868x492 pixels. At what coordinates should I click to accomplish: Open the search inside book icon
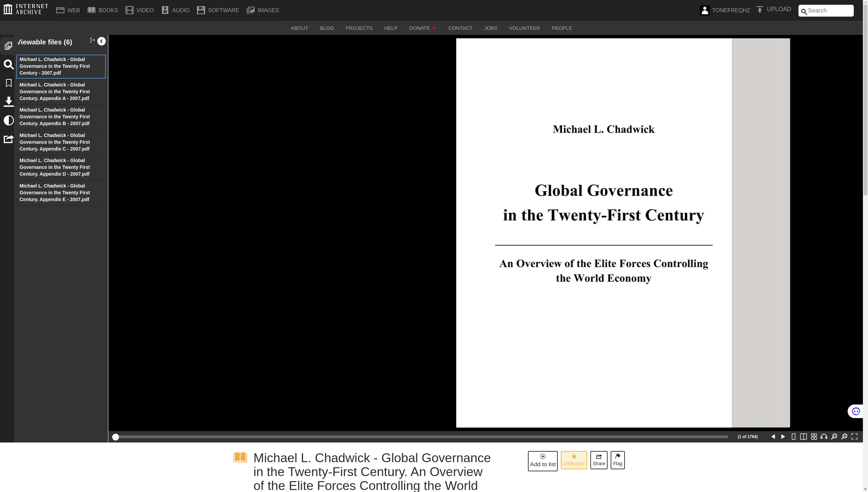pyautogui.click(x=8, y=64)
